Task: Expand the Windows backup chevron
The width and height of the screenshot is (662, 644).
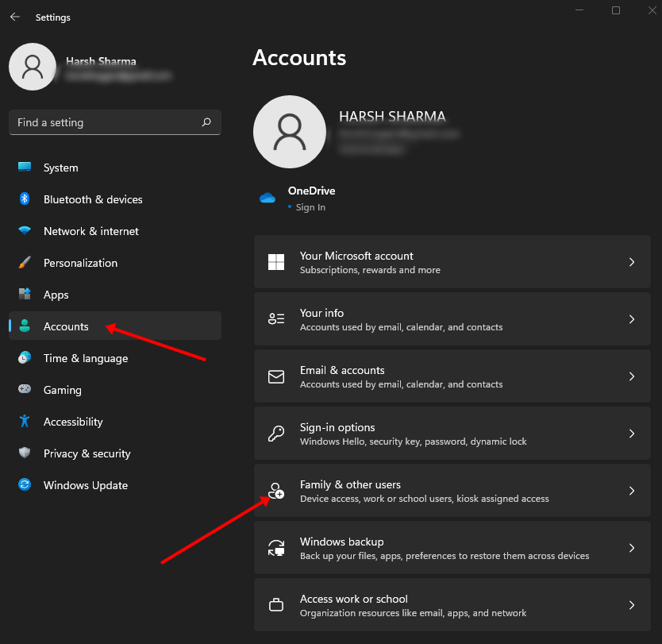Action: pos(632,548)
